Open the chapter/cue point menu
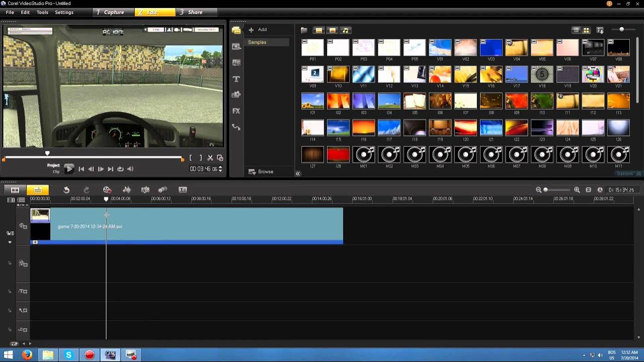 coord(22,205)
